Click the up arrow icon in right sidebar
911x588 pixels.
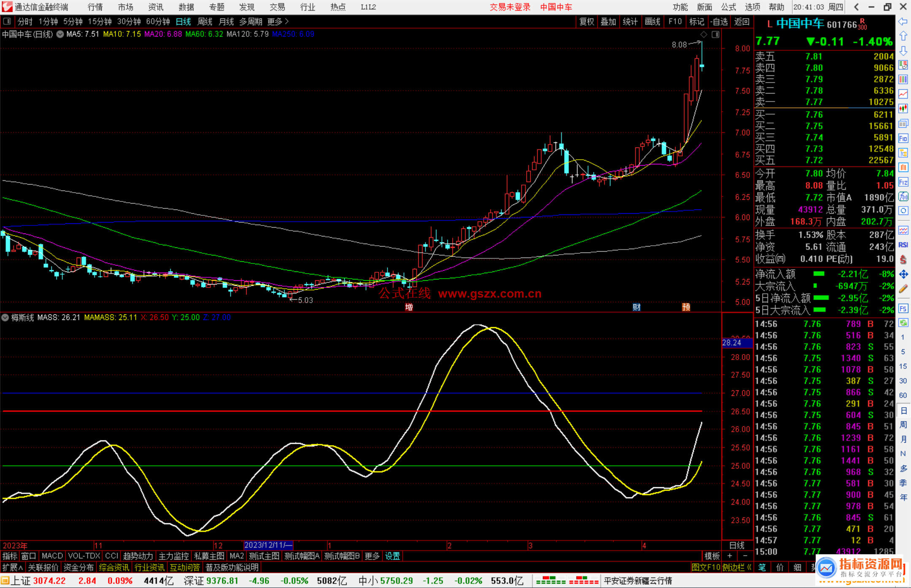click(903, 36)
